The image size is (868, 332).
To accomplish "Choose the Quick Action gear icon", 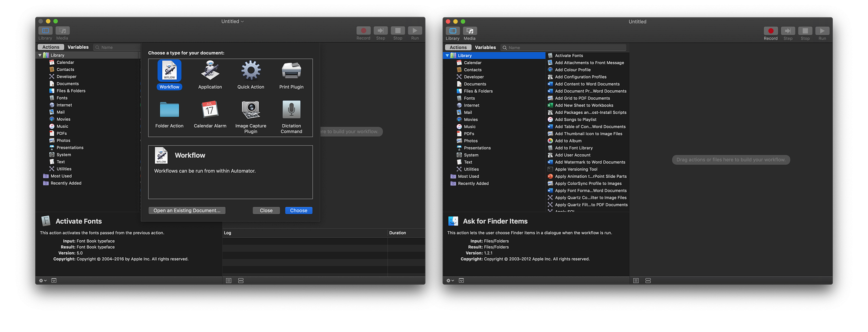I will click(251, 71).
